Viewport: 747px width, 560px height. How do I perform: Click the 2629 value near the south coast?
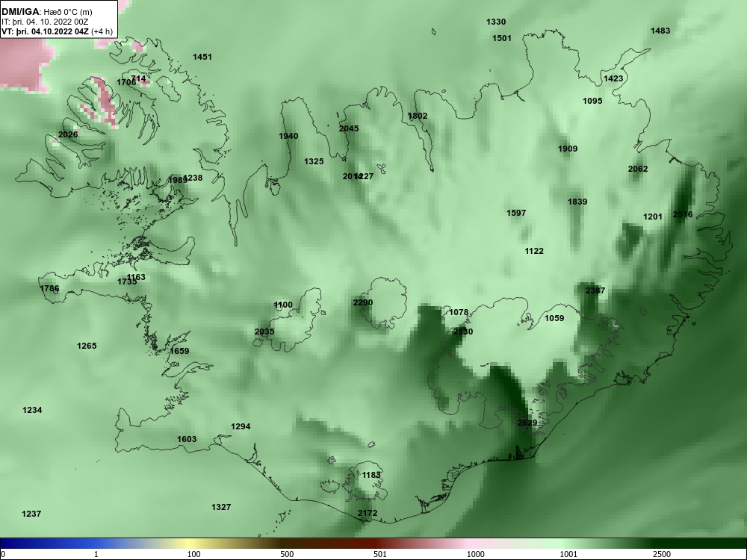[x=527, y=423]
